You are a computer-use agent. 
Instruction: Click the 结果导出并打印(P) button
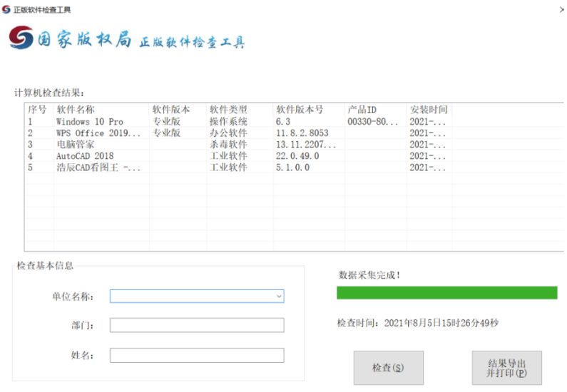tap(506, 368)
